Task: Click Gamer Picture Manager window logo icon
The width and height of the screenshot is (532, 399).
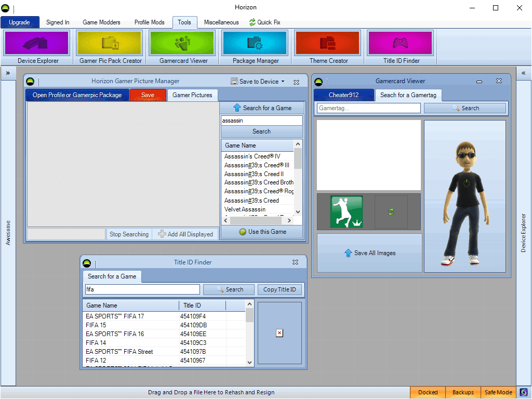Action: coord(30,82)
